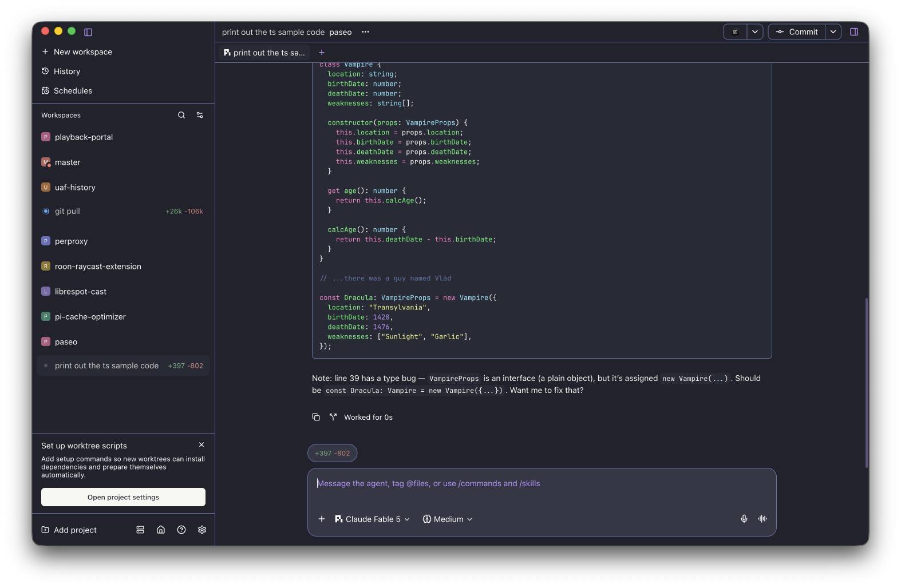Activate the voice mode waveform icon
Viewport: 901px width, 588px height.
(762, 519)
